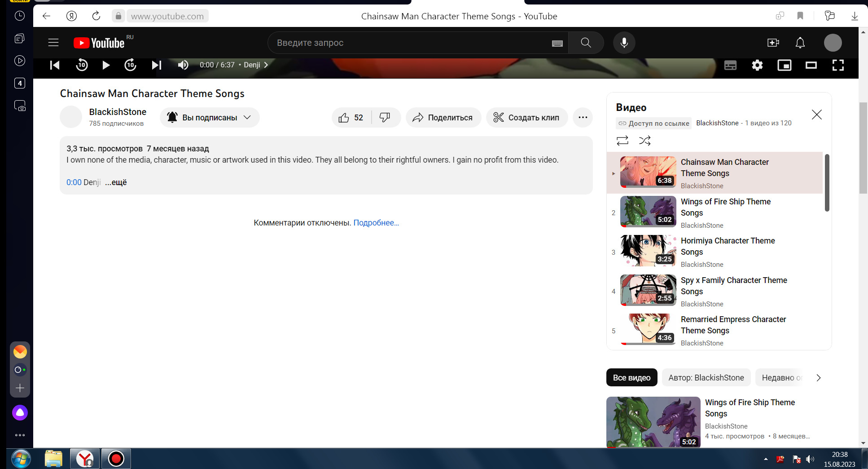Click the Создать клип button
This screenshot has width=868, height=469.
tap(526, 118)
